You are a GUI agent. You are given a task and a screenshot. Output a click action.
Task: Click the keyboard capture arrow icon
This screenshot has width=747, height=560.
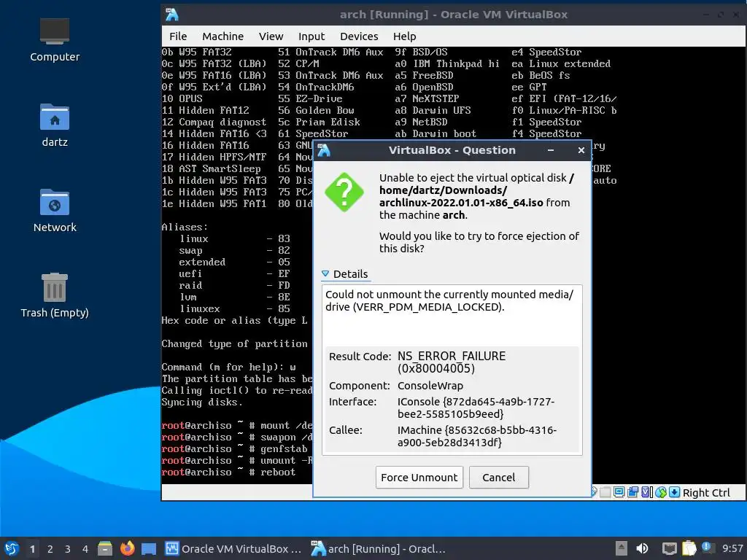[x=674, y=492]
